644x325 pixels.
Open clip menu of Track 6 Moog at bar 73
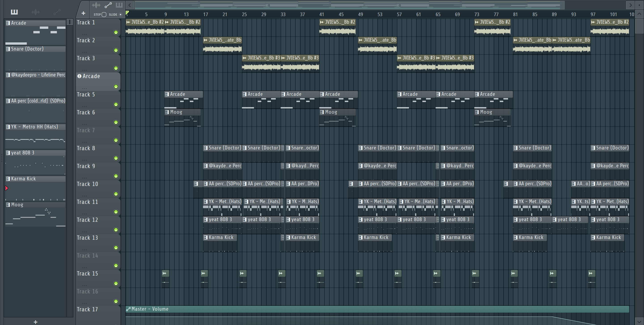[477, 112]
